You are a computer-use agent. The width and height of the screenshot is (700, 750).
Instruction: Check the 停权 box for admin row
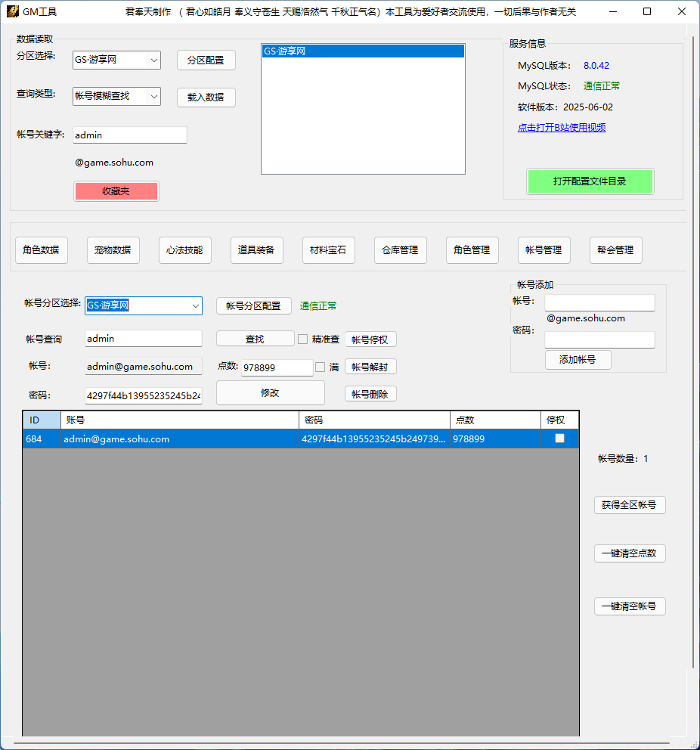click(559, 439)
